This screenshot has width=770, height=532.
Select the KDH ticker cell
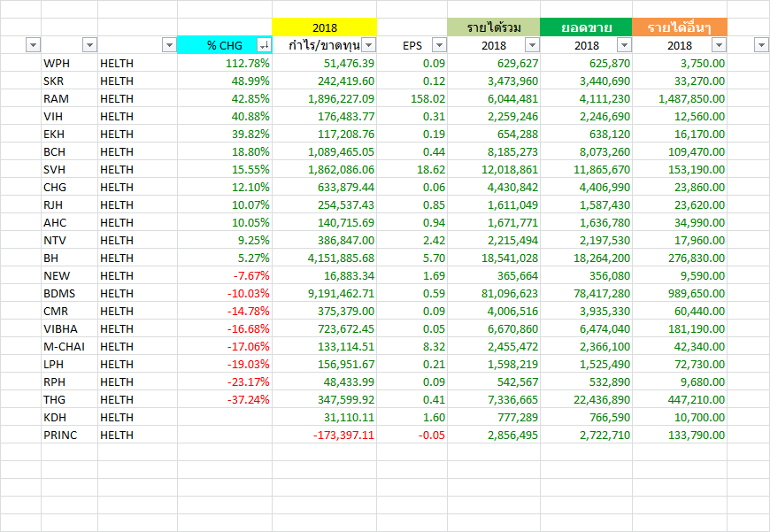(x=69, y=417)
